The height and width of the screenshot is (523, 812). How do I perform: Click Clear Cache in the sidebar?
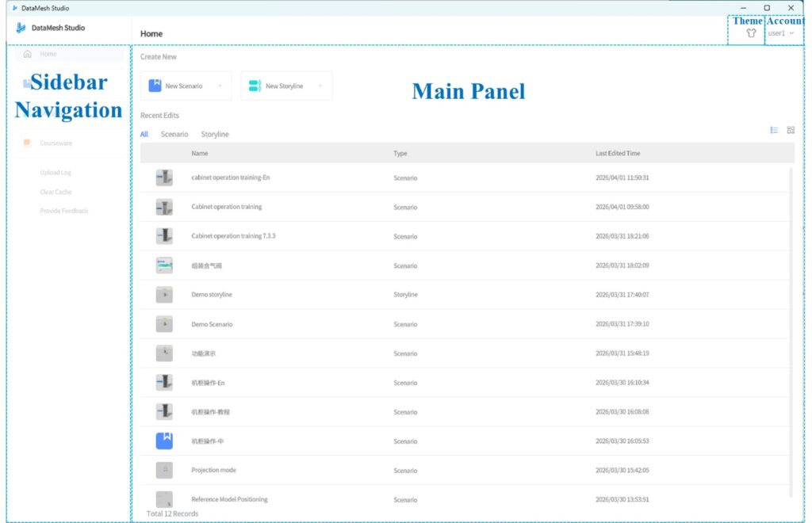(56, 192)
